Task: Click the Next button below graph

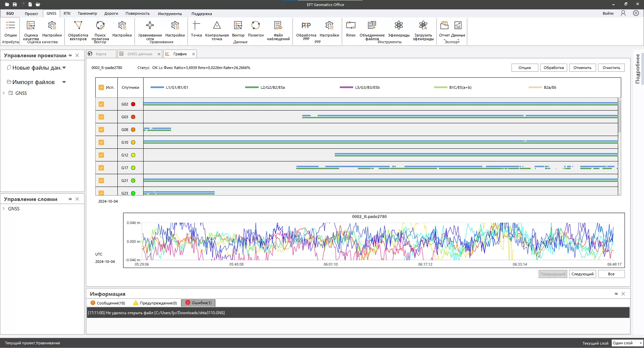Action: point(582,274)
